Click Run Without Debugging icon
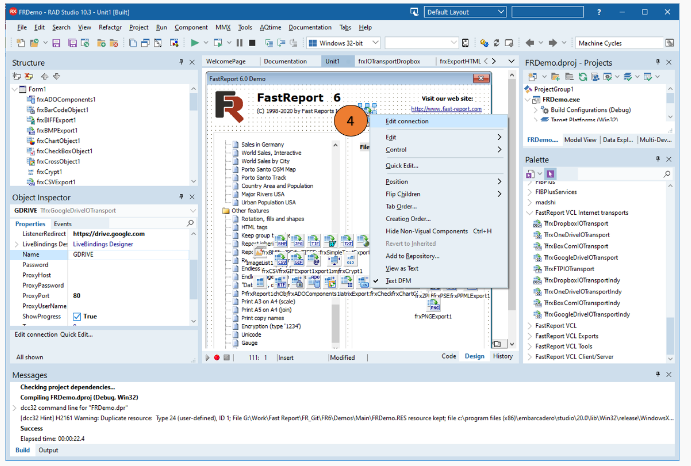691x466 pixels. 218,43
